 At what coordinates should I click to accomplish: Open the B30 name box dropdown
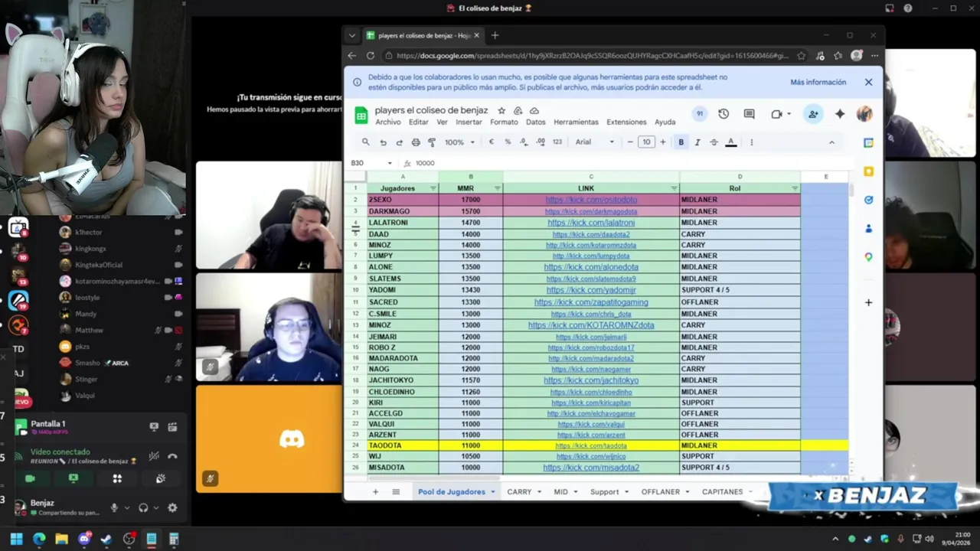tap(390, 163)
